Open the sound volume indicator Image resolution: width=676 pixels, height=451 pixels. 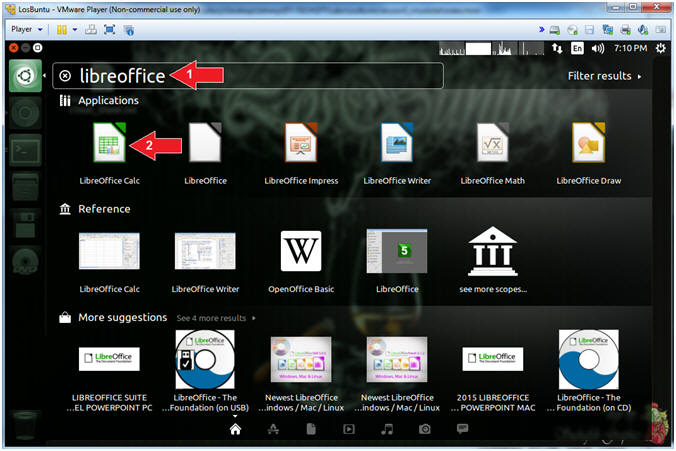598,48
